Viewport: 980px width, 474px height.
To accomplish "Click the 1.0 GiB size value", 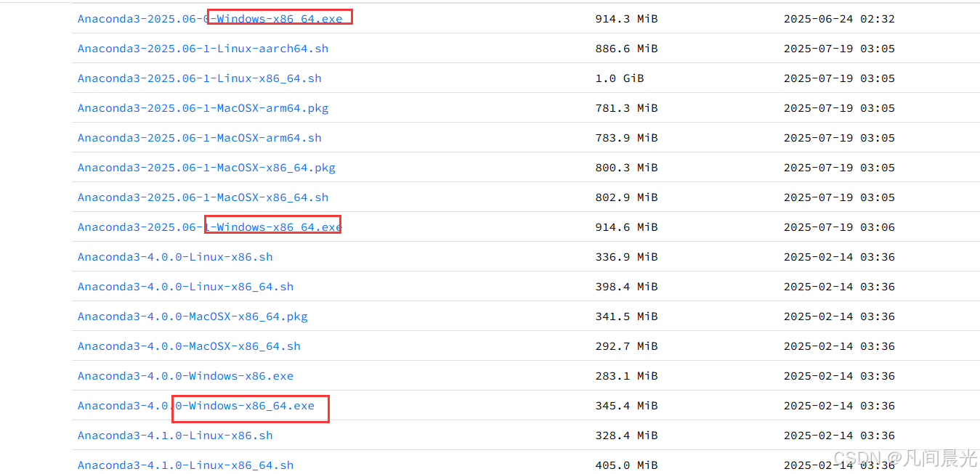I will (x=620, y=78).
